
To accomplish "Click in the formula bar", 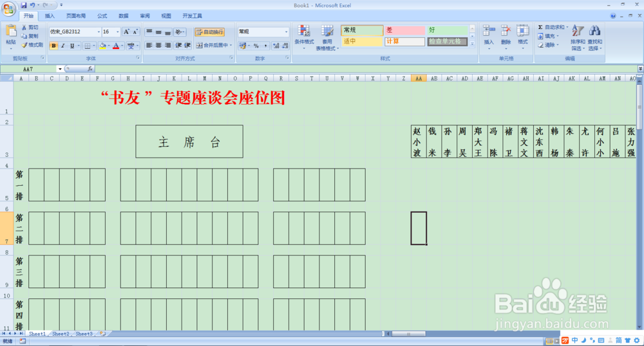I will point(366,69).
